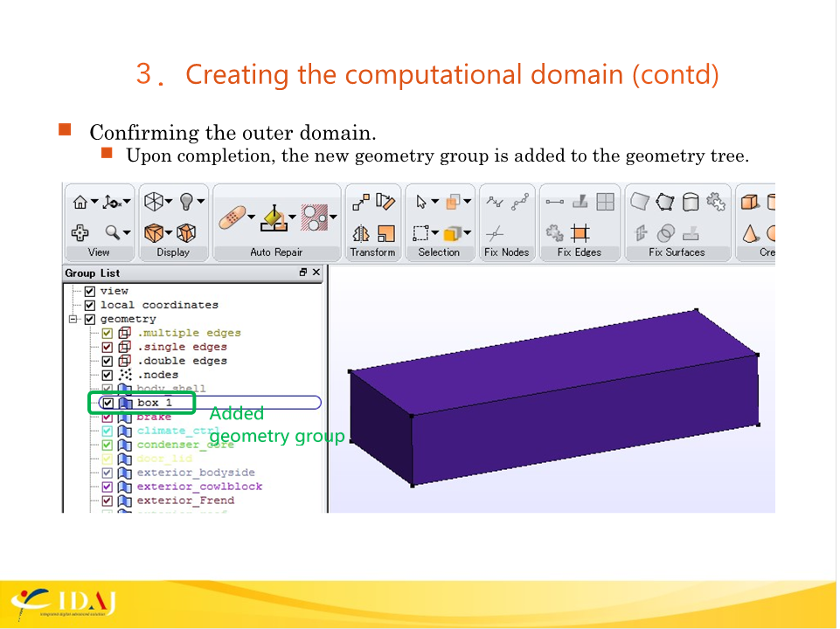Select condenser_core group in the tree
Viewport: 840px width, 629px height.
[185, 445]
